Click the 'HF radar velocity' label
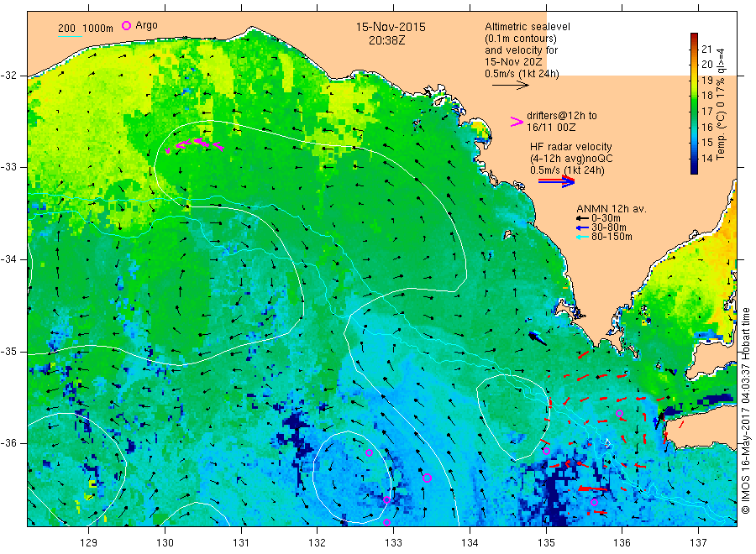Viewport: 756px width, 554px height. [571, 146]
